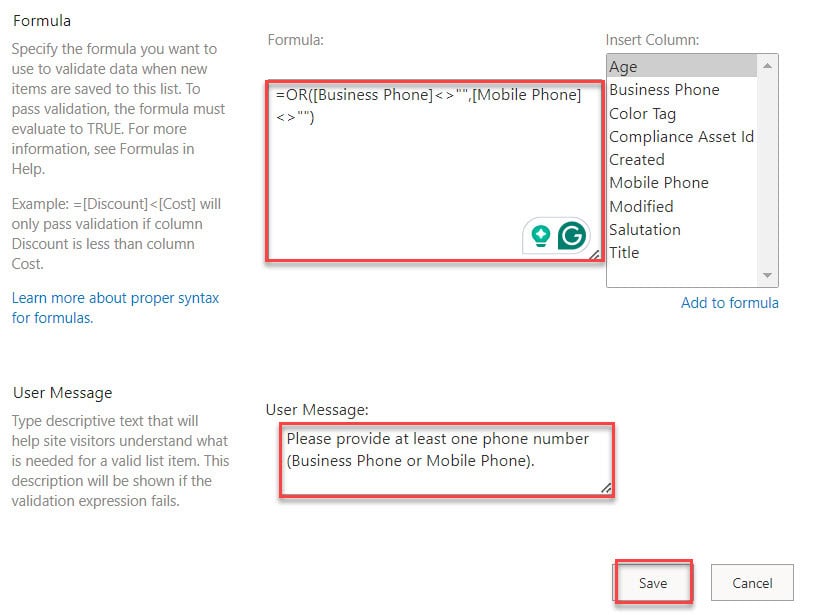823x615 pixels.
Task: Click the Formula text area
Action: coord(435,171)
